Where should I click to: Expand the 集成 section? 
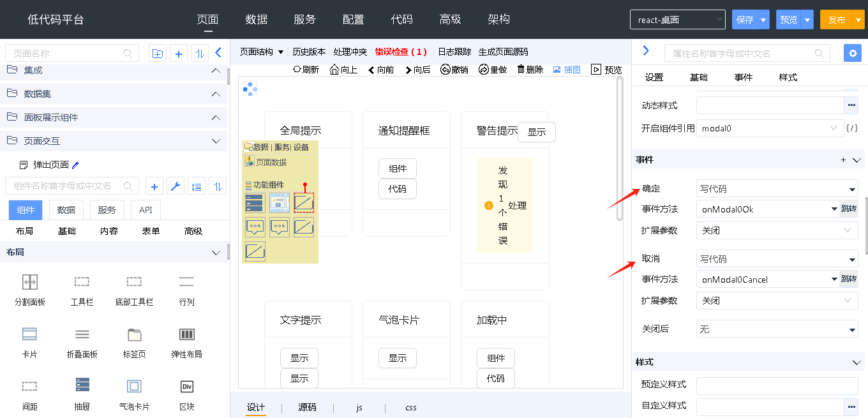tap(216, 70)
